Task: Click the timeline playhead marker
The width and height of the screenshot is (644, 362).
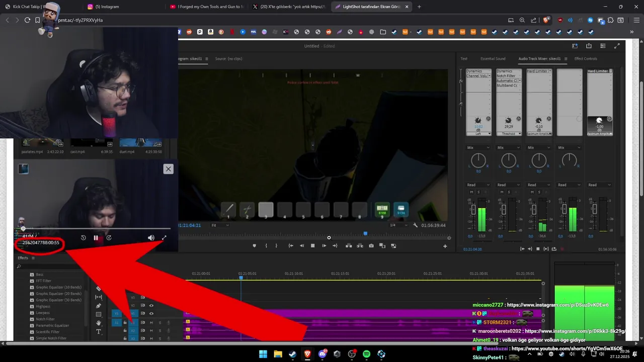Action: (x=241, y=278)
